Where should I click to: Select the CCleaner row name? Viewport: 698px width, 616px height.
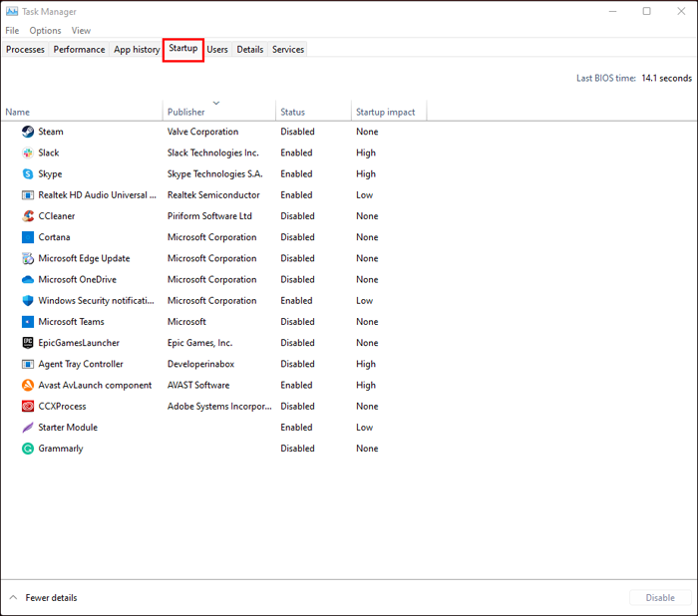(x=57, y=216)
